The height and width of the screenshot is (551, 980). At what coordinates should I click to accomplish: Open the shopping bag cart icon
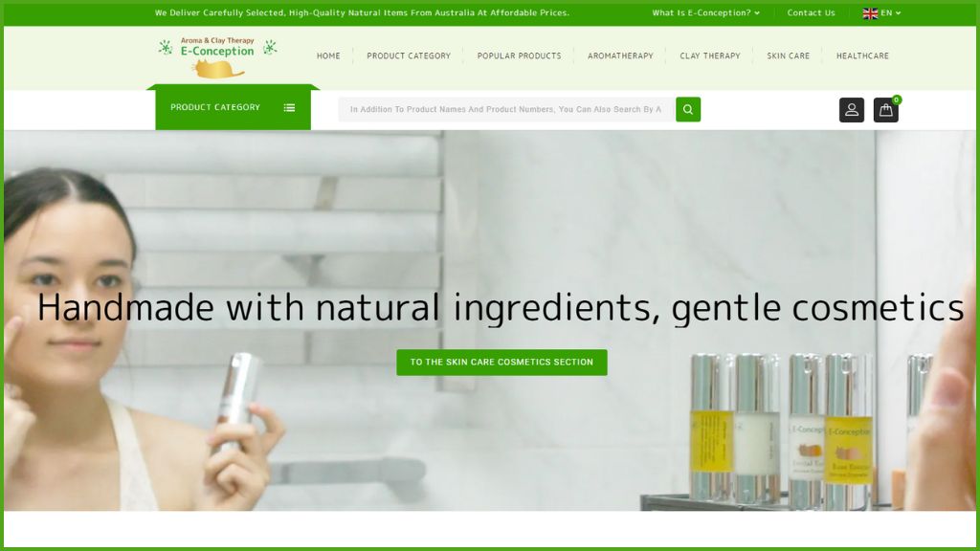pyautogui.click(x=885, y=110)
